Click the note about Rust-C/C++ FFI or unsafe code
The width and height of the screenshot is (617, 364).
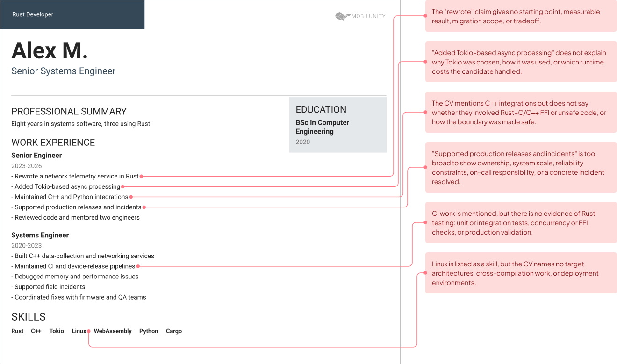[x=521, y=113]
